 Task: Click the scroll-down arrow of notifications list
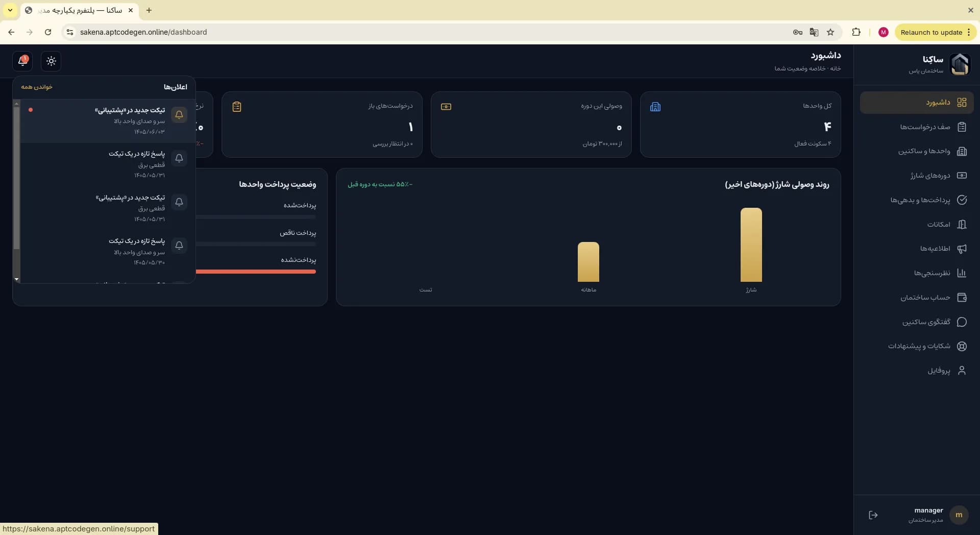click(16, 279)
